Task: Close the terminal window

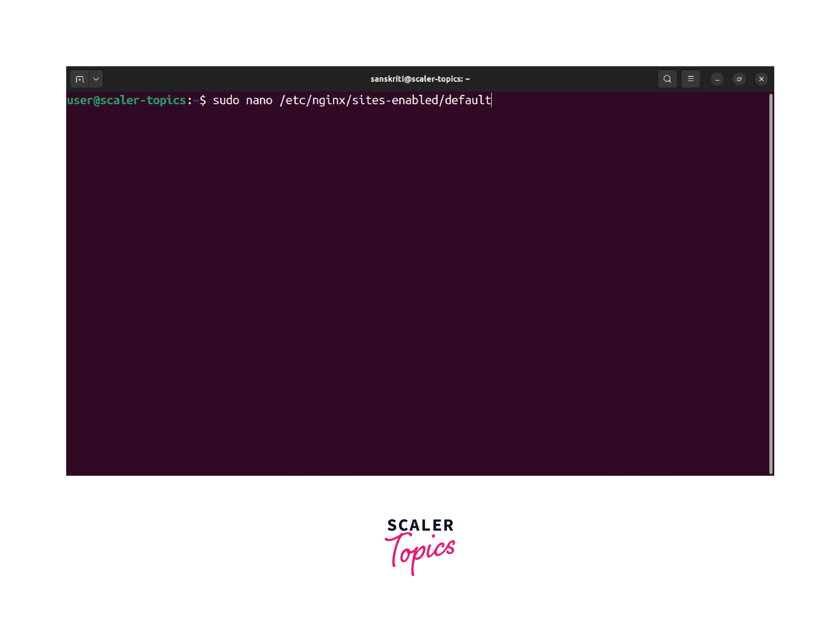Action: pyautogui.click(x=761, y=79)
